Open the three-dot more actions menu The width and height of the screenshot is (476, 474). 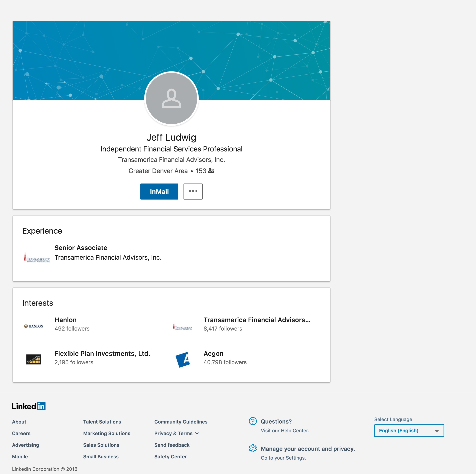pos(193,192)
